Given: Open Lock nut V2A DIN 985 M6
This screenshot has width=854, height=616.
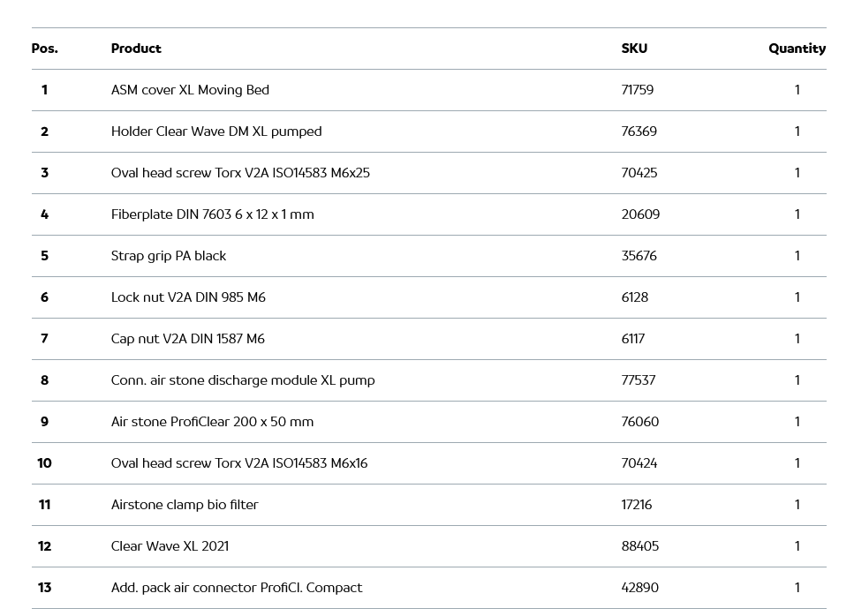Looking at the screenshot, I should tap(188, 297).
